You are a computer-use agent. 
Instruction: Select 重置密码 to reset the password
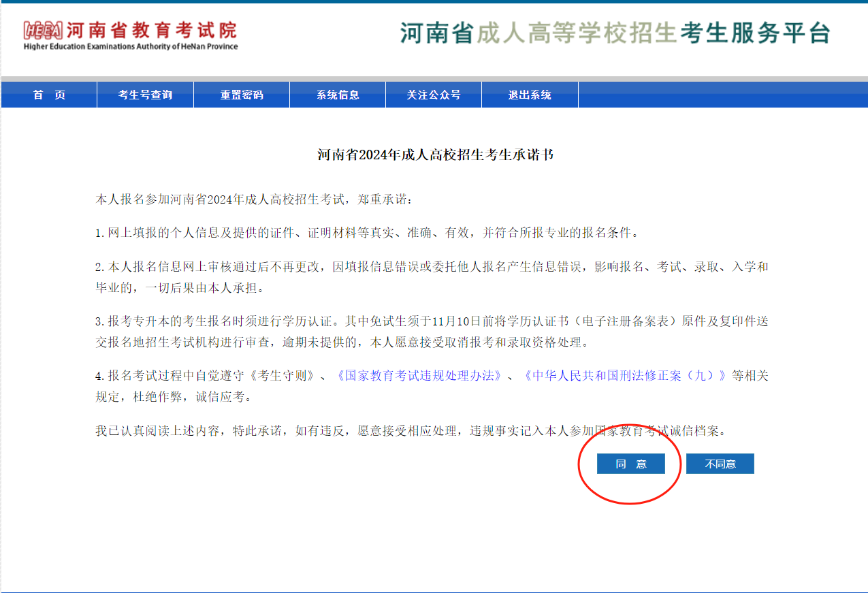pos(241,94)
